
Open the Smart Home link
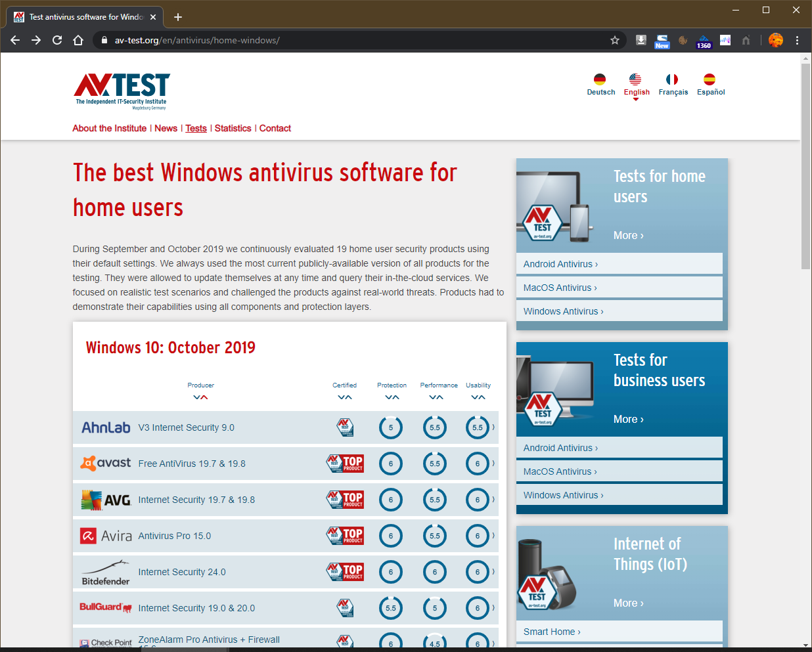pyautogui.click(x=620, y=632)
